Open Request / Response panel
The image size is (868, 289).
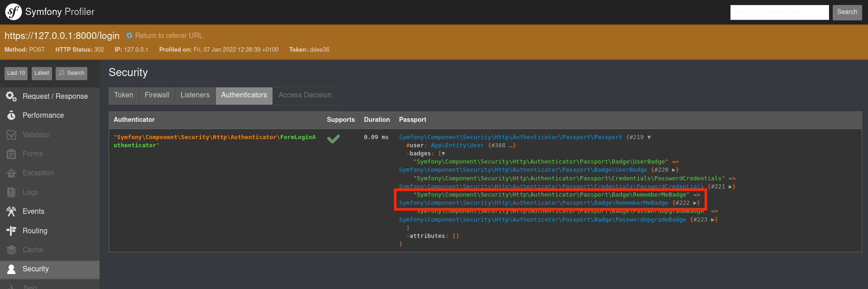[50, 96]
